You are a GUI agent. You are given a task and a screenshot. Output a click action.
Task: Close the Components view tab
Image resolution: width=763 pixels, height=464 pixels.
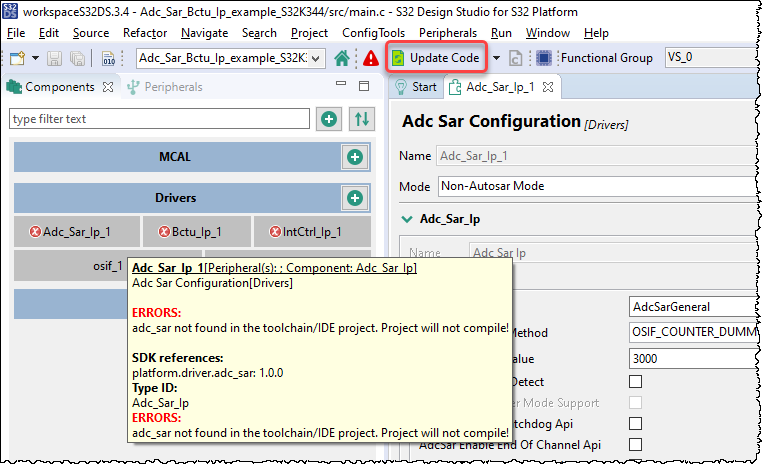(x=108, y=87)
